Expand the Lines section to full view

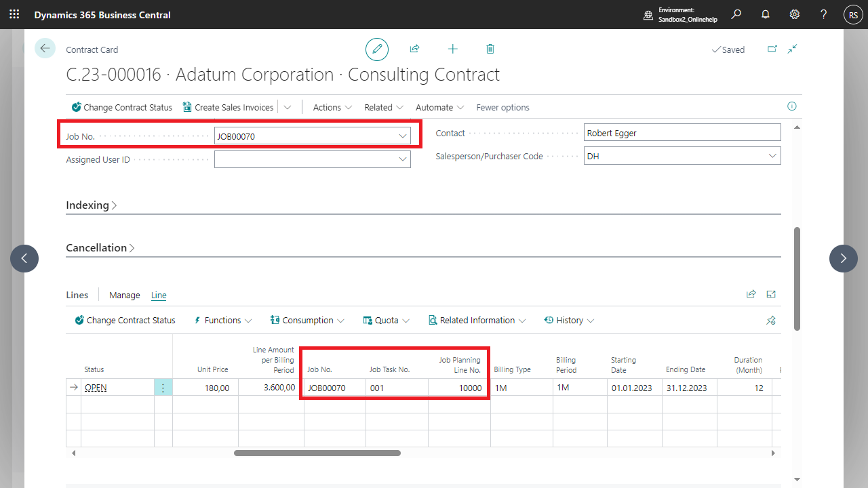click(771, 294)
